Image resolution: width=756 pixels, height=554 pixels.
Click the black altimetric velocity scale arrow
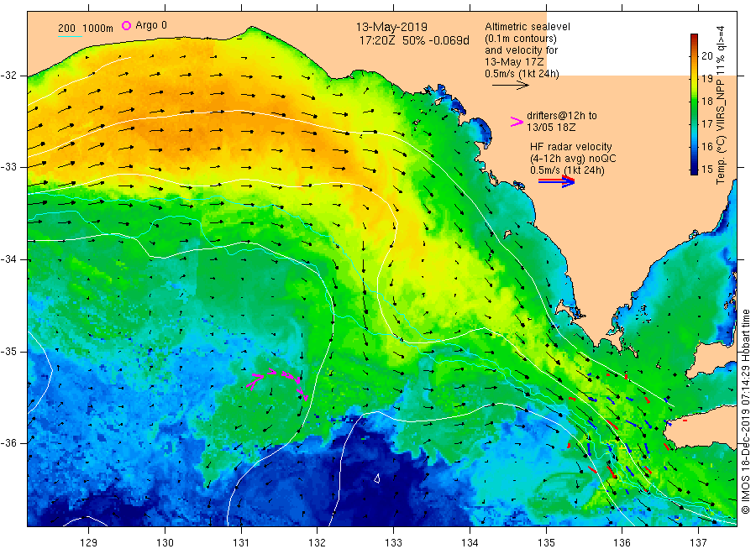coord(510,86)
